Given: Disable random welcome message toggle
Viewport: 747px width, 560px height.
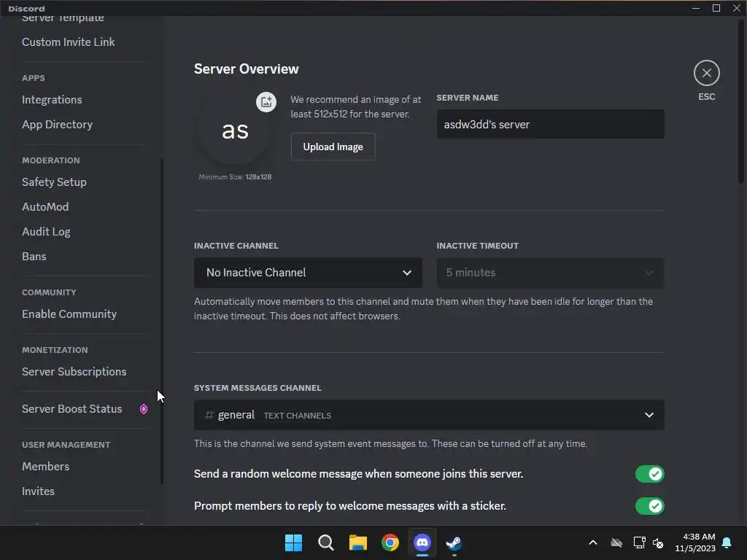Looking at the screenshot, I should click(649, 474).
